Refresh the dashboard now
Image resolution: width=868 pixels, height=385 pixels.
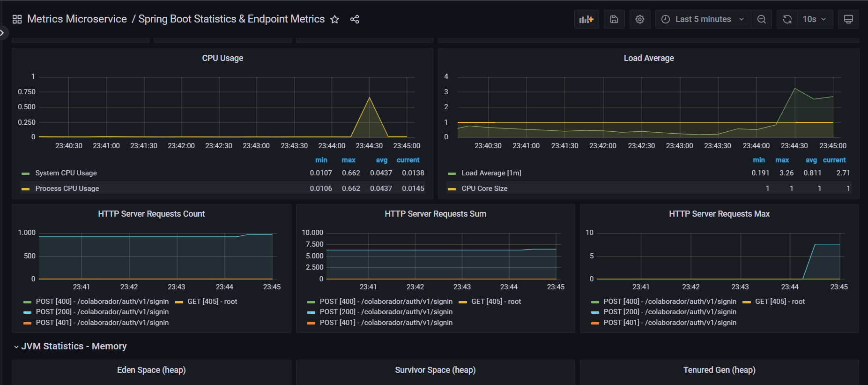pyautogui.click(x=787, y=19)
